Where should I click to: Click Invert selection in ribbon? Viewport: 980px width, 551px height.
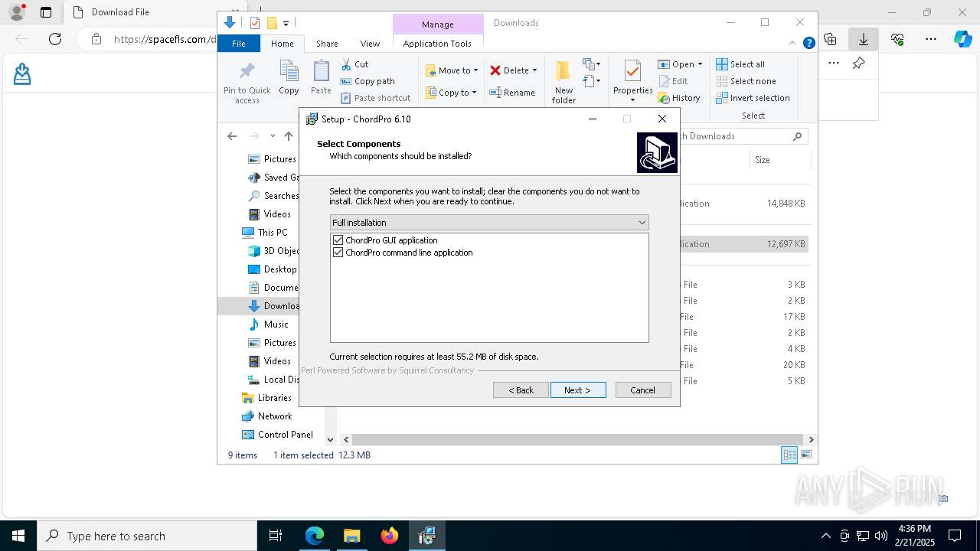click(753, 98)
